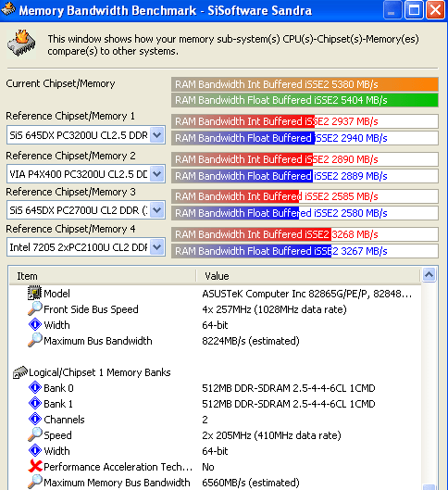Click the Maximum Bus Bandwidth magnifier icon
This screenshot has width=448, height=490.
click(x=34, y=340)
